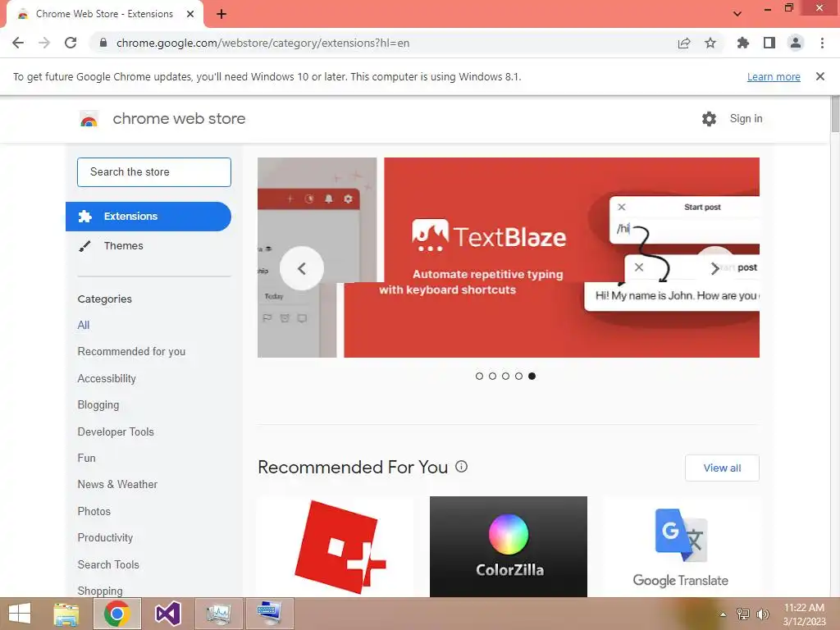Open web store settings gear
Screen dimensions: 840x630
click(709, 118)
